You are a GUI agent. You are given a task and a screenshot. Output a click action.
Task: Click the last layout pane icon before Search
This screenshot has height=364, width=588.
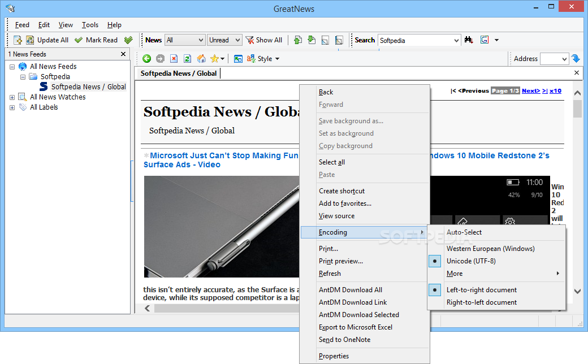[x=339, y=40]
